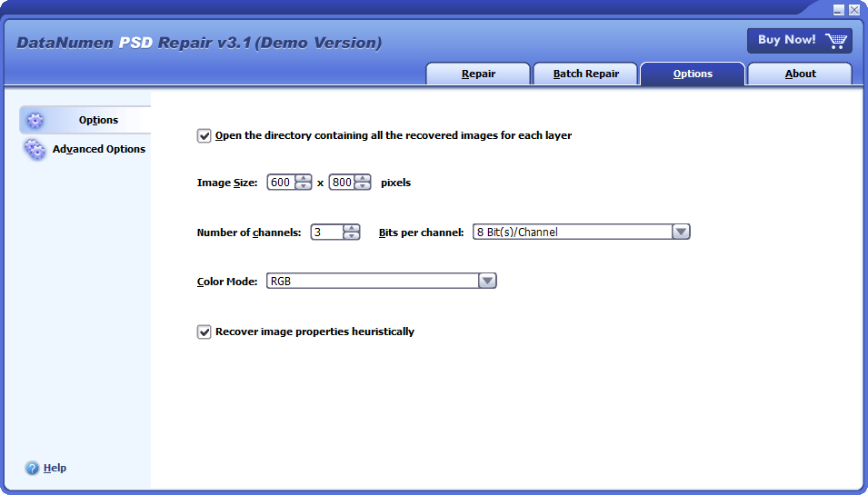Click the Advanced Options gears icon
The image size is (868, 495).
pos(35,149)
